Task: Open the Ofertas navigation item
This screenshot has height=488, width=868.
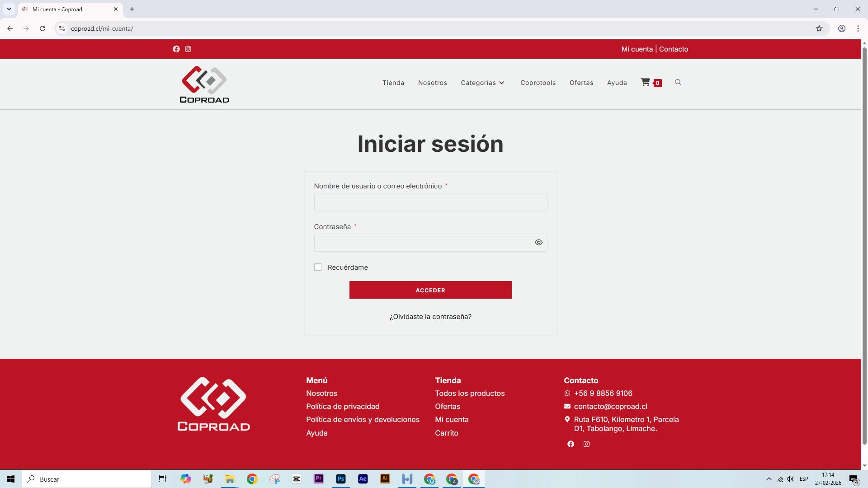Action: [581, 83]
